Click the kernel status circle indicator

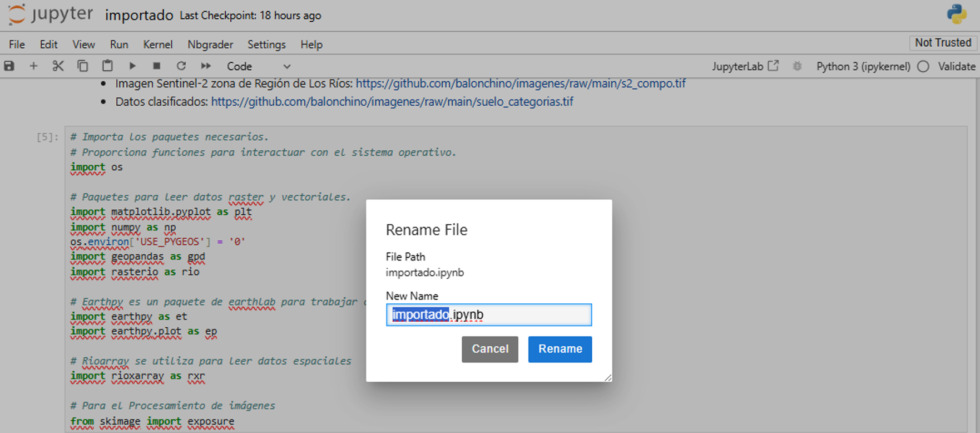click(x=923, y=66)
